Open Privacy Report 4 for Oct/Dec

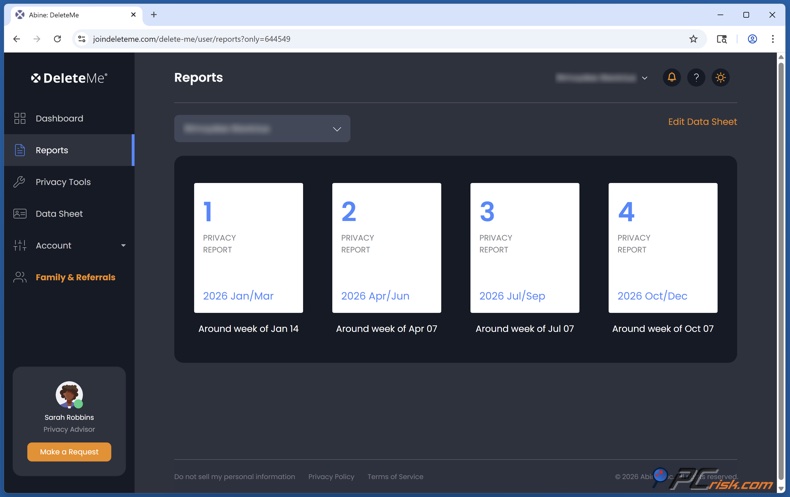pyautogui.click(x=662, y=248)
